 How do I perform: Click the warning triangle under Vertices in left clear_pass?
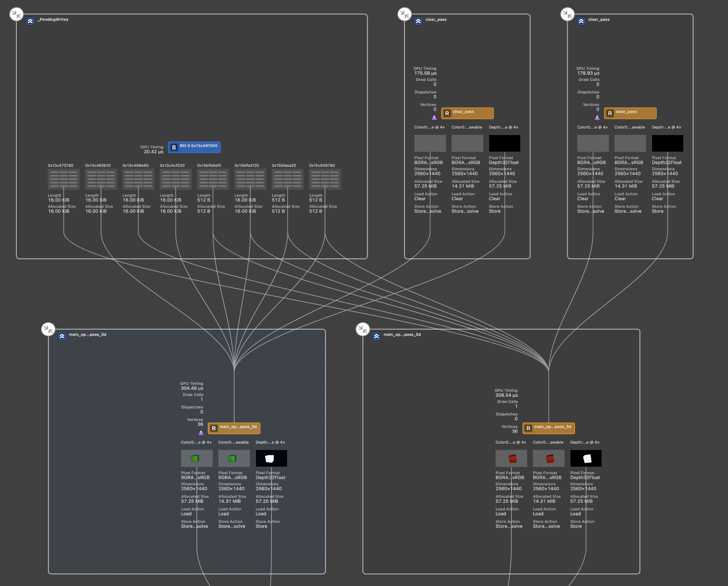[434, 118]
